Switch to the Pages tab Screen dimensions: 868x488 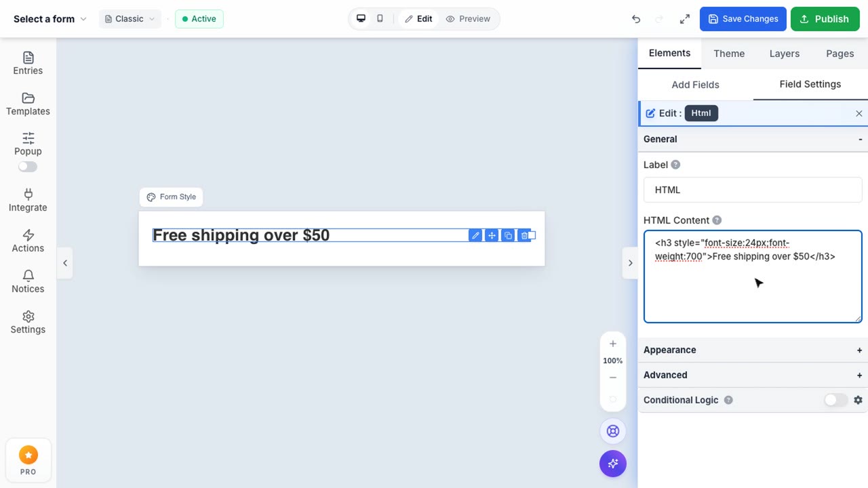[840, 54]
